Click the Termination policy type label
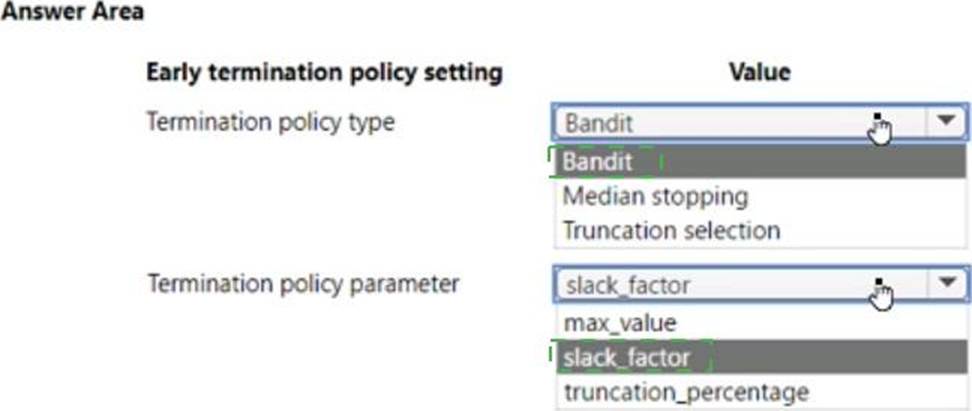The image size is (972, 411). [270, 122]
